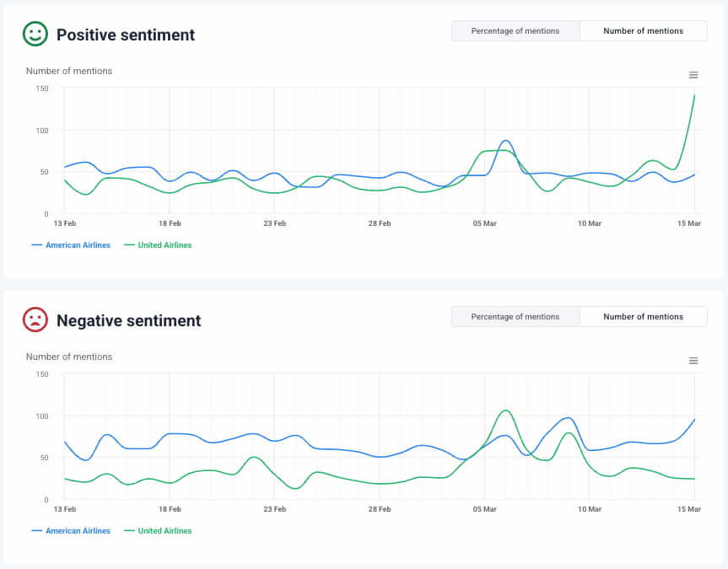The image size is (728, 569).
Task: Click United Airlines' peak on 15 Mar
Action: pos(693,97)
